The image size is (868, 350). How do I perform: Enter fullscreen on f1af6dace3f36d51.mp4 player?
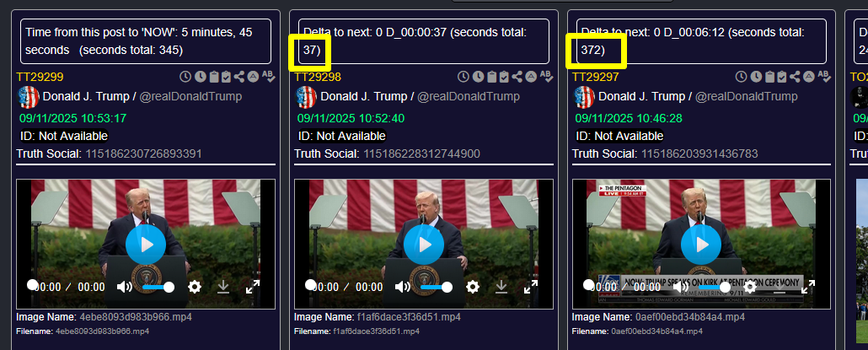(x=530, y=287)
